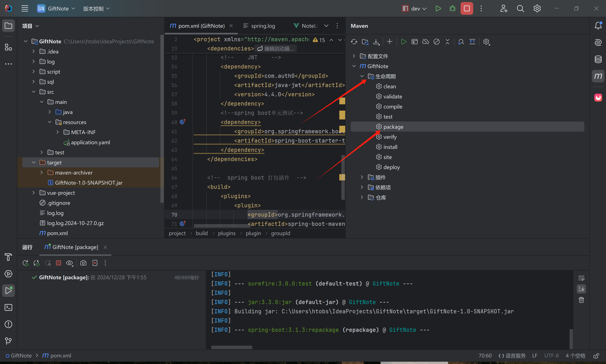Collapse all nodes in Maven tree
606x364 pixels.
(x=448, y=42)
